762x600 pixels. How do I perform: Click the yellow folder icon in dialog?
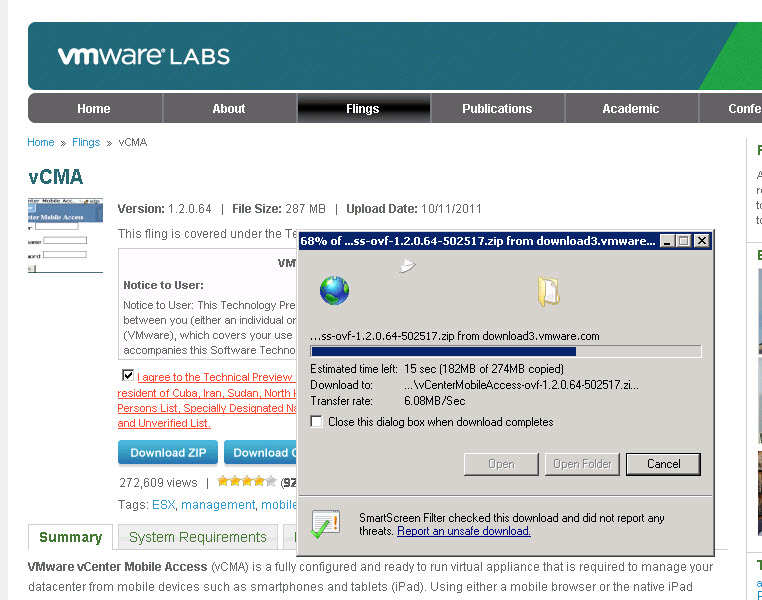coord(549,291)
